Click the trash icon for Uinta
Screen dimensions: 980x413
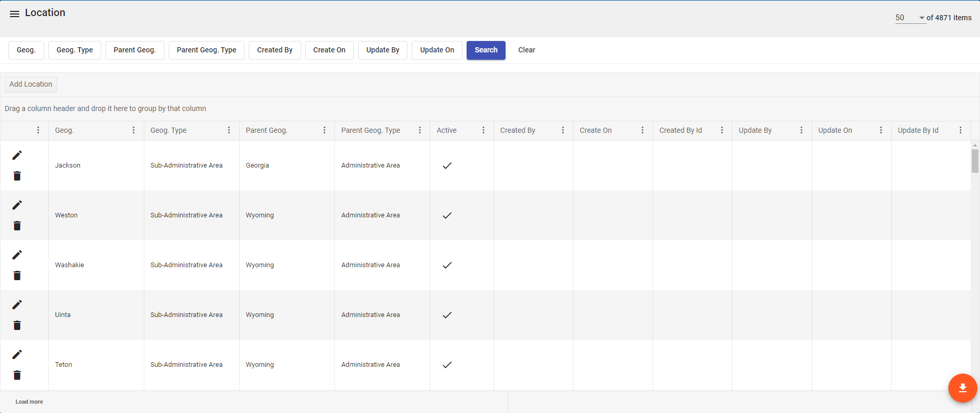(17, 325)
